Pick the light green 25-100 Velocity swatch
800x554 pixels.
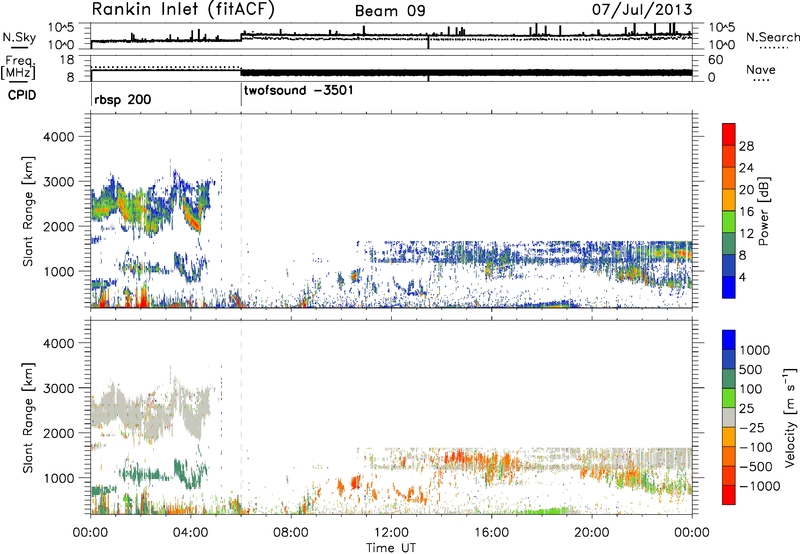(729, 398)
